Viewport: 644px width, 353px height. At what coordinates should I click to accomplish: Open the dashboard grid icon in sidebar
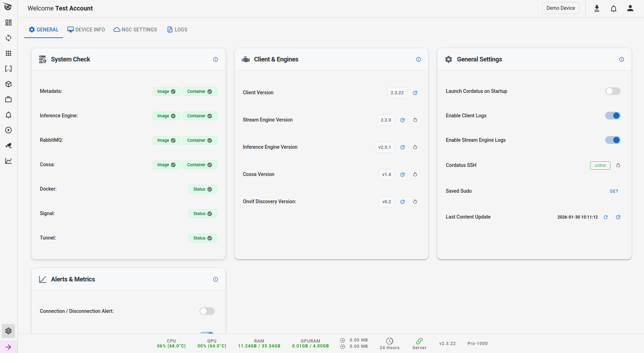click(x=8, y=22)
